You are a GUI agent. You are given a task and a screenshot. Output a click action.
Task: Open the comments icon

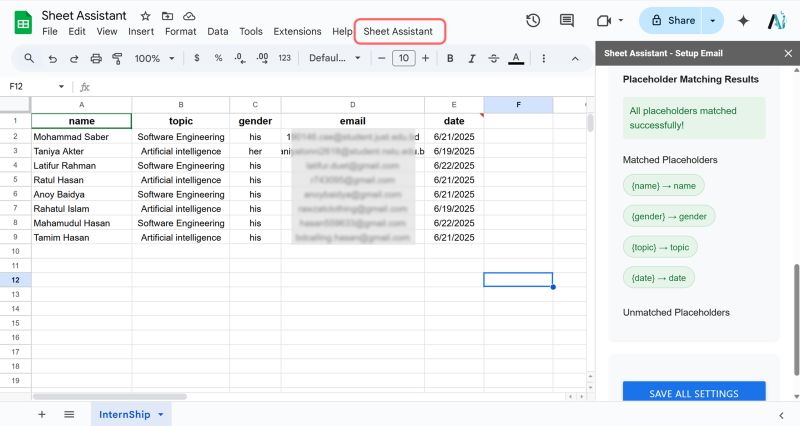pos(567,20)
